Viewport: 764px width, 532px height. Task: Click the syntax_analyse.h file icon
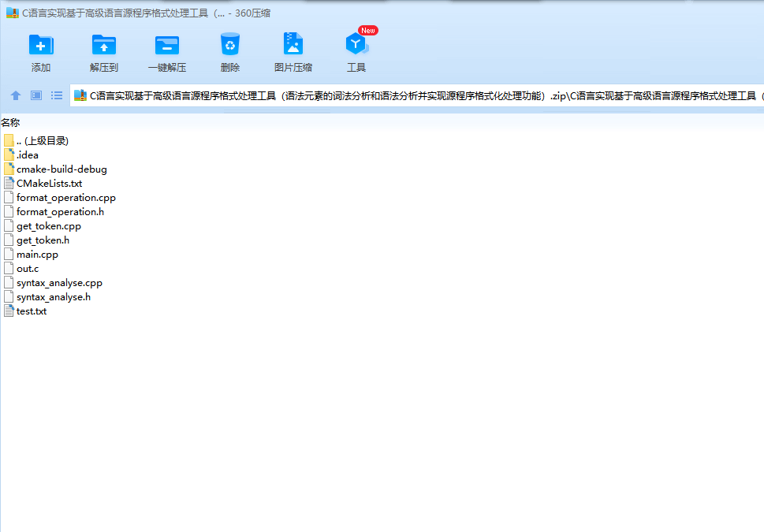pos(9,296)
